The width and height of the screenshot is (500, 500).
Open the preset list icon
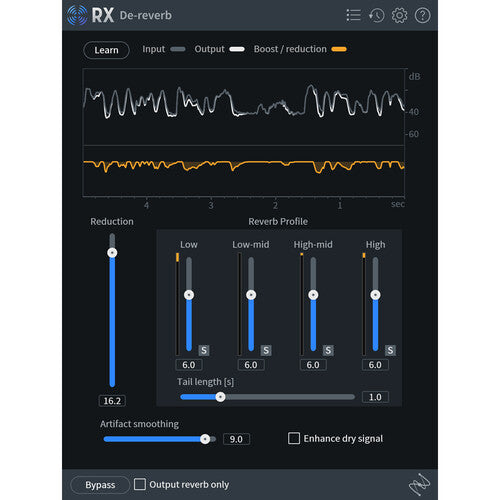[353, 15]
